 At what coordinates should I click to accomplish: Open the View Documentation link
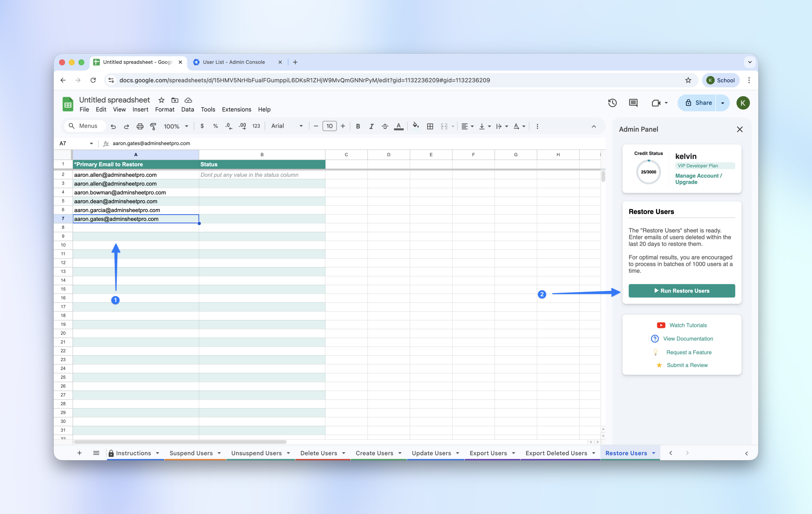[x=688, y=338]
